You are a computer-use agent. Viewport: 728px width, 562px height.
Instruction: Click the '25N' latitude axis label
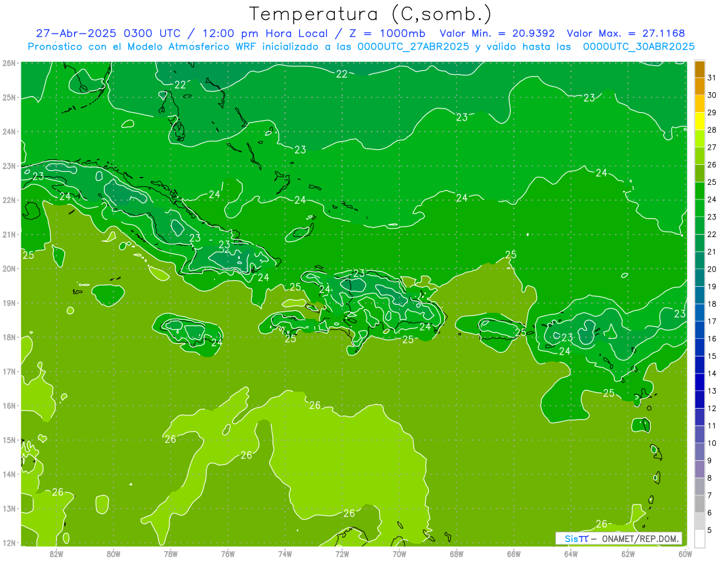[9, 97]
